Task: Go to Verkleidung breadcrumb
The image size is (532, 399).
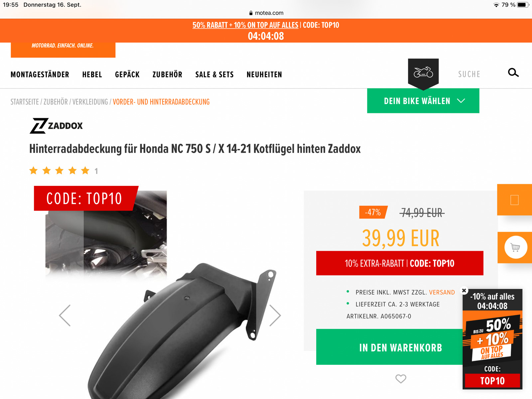Action: 90,102
